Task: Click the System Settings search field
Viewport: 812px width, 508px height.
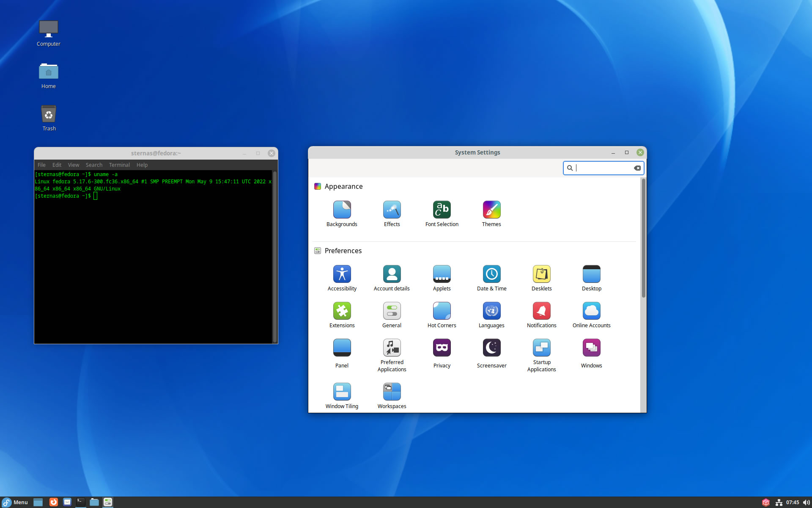Action: tap(603, 168)
